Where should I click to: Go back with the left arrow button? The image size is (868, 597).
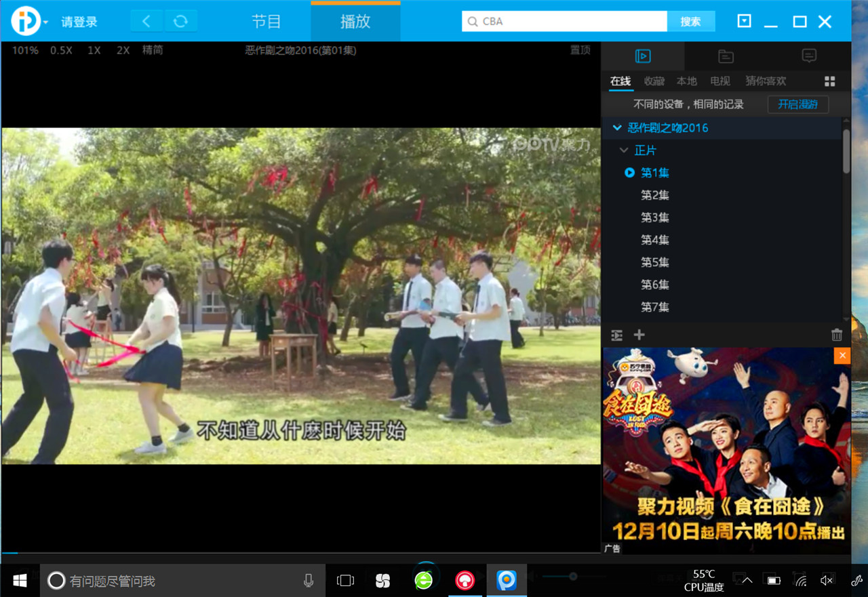click(x=146, y=21)
